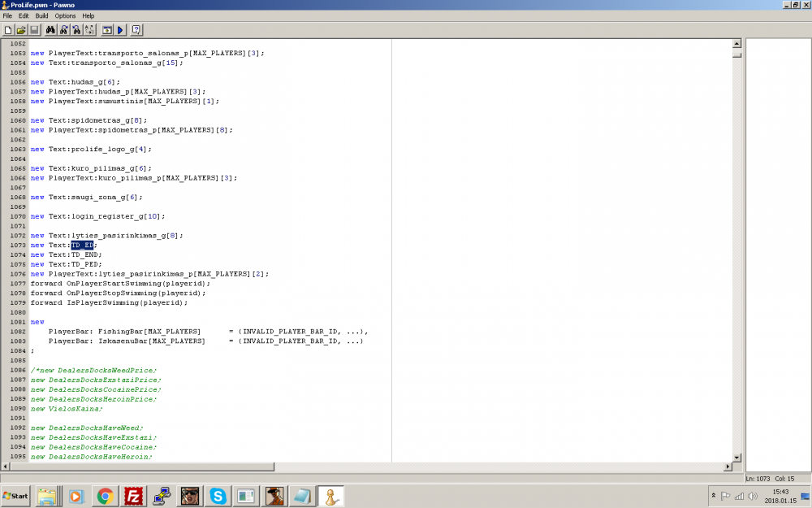Viewport: 812px width, 508px height.
Task: Click the Replace (A to B) icon
Action: pos(89,30)
